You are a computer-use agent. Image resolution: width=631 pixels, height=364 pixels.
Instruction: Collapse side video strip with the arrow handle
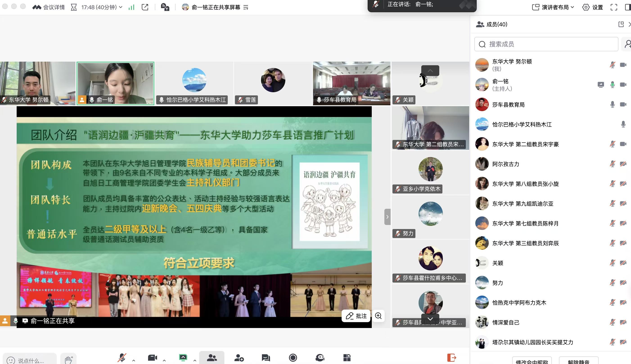(x=387, y=217)
